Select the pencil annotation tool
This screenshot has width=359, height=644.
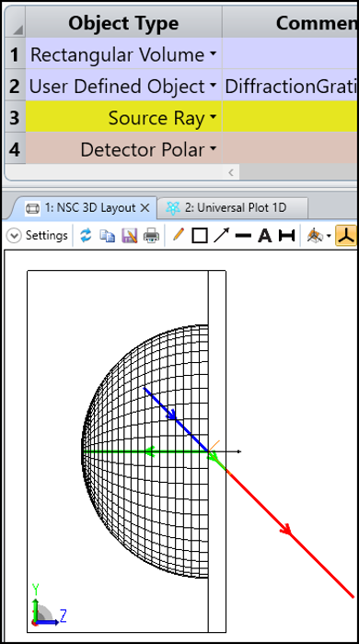pyautogui.click(x=178, y=235)
